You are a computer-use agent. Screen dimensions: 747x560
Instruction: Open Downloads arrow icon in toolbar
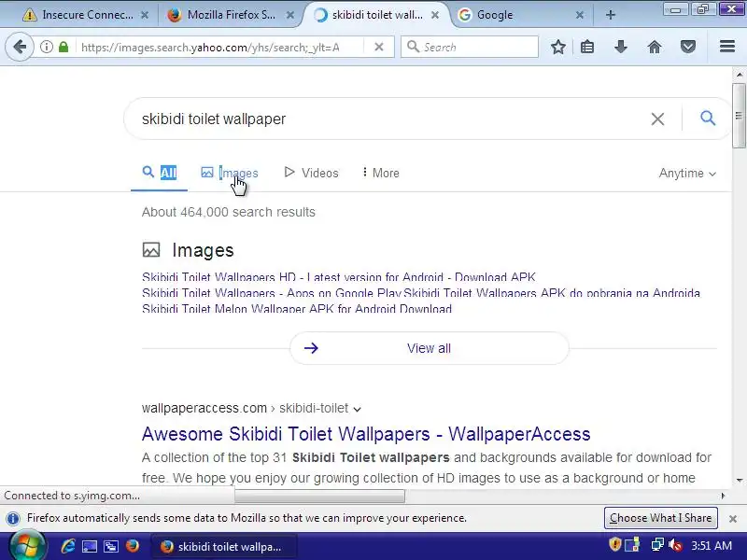click(x=620, y=47)
